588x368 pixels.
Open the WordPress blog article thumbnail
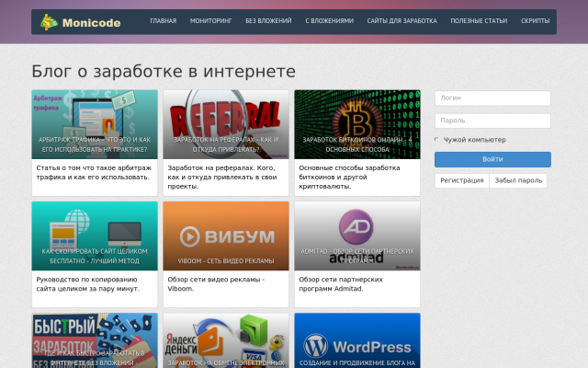point(357,340)
